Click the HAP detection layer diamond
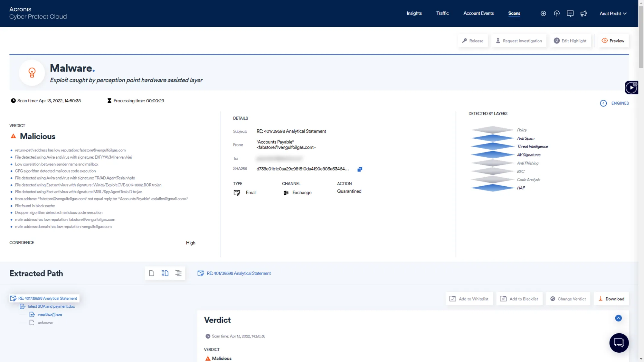644x362 pixels. pos(492,188)
